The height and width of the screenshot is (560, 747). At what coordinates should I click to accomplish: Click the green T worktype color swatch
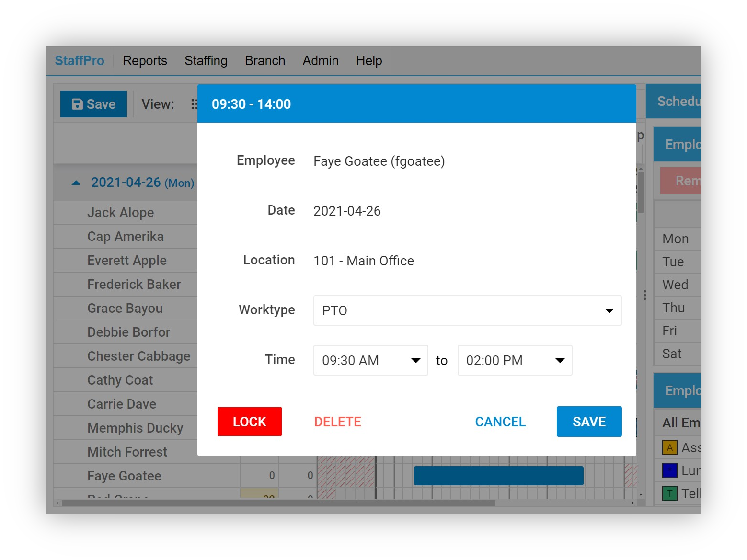669,493
